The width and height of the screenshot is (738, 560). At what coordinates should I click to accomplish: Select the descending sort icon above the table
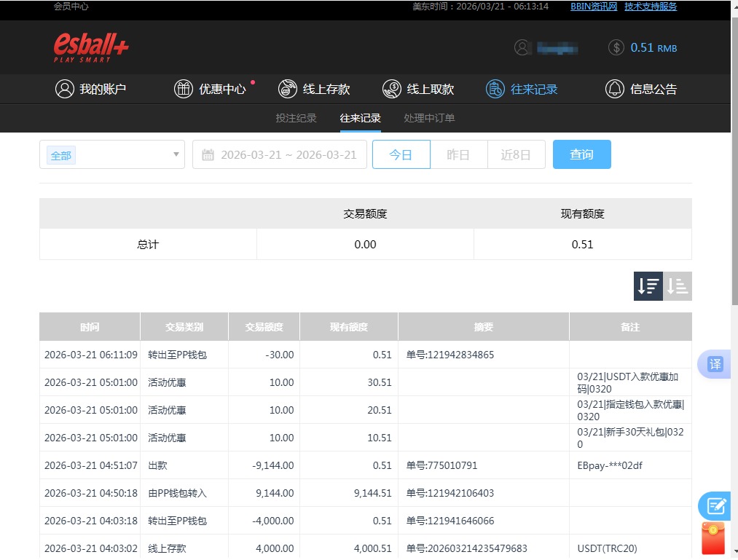point(648,286)
